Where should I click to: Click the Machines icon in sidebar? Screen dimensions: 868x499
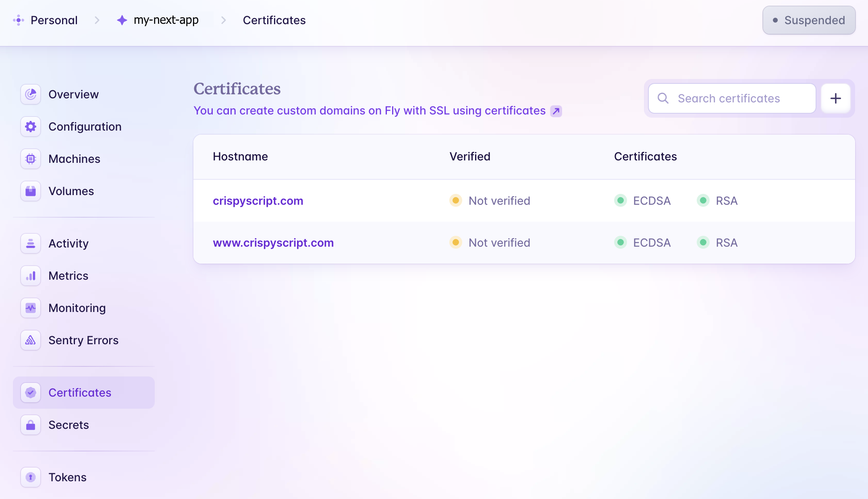click(30, 158)
